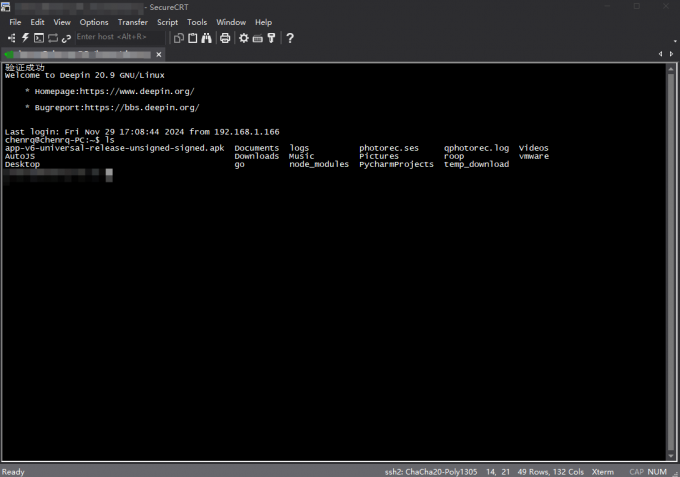Viewport: 680px width, 477px height.
Task: Click the Homepage deepin.org URL
Action: [137, 91]
